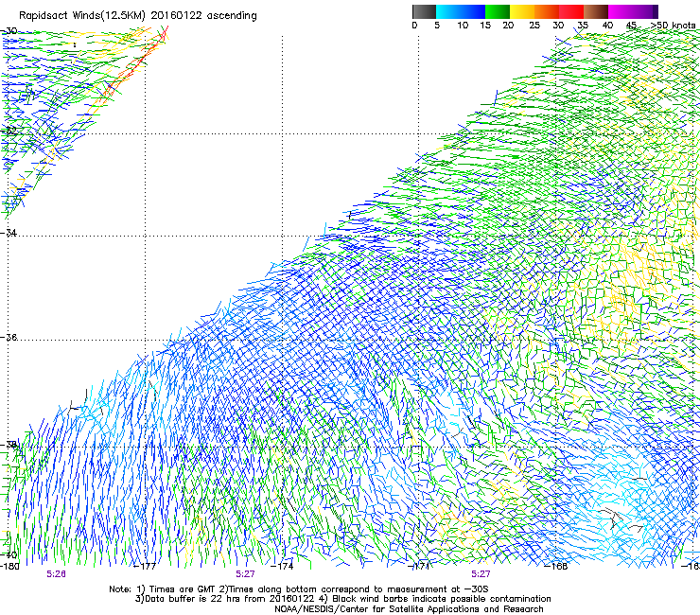The width and height of the screenshot is (700, 615).
Task: Click the longitude label '-177' on the bottom axis
Action: pos(146,567)
